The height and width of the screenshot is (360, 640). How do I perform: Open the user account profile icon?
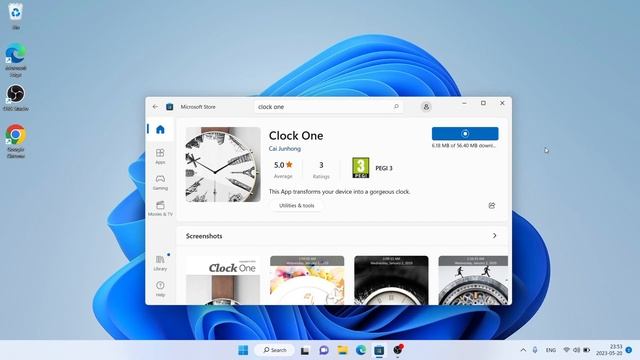(x=426, y=107)
